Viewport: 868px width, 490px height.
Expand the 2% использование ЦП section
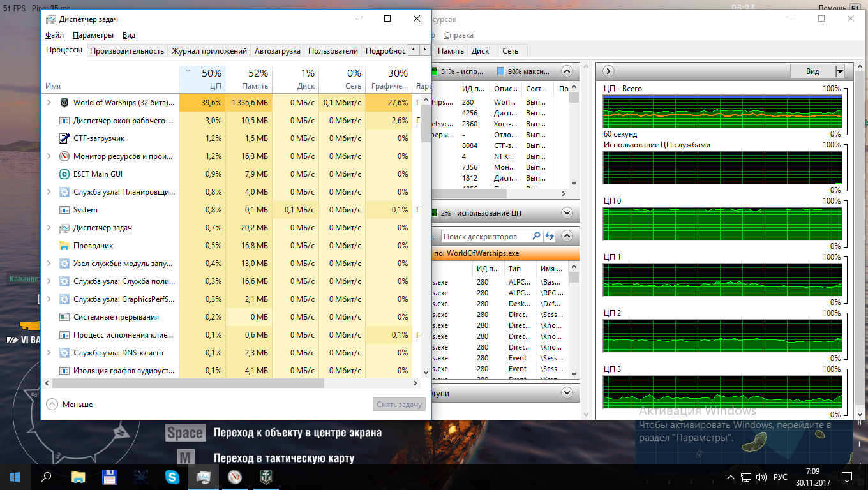click(567, 212)
